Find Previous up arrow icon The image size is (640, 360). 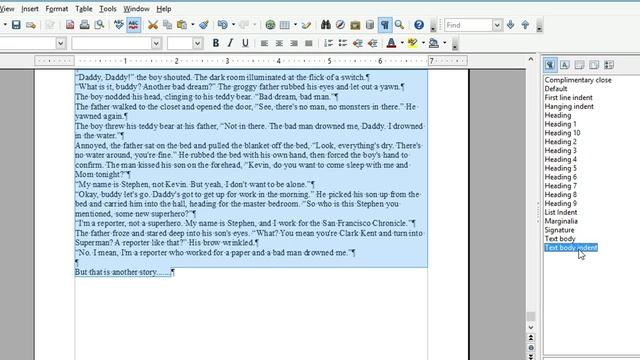click(525, 25)
